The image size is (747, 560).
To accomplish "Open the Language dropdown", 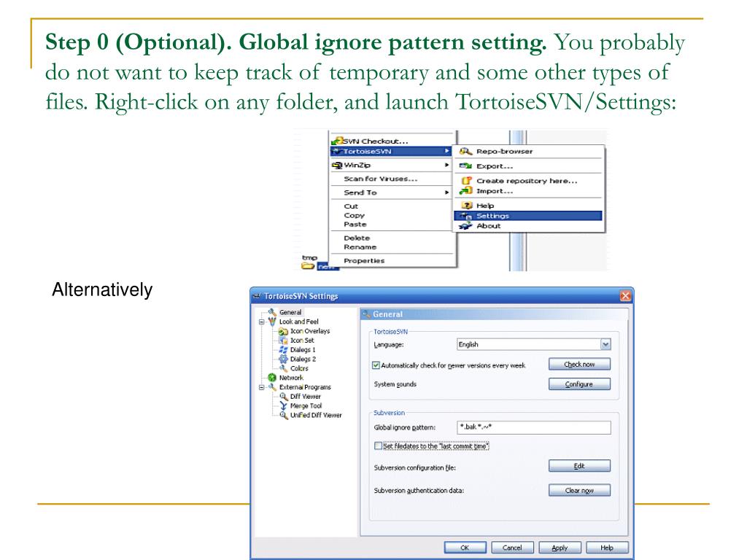I will (605, 344).
